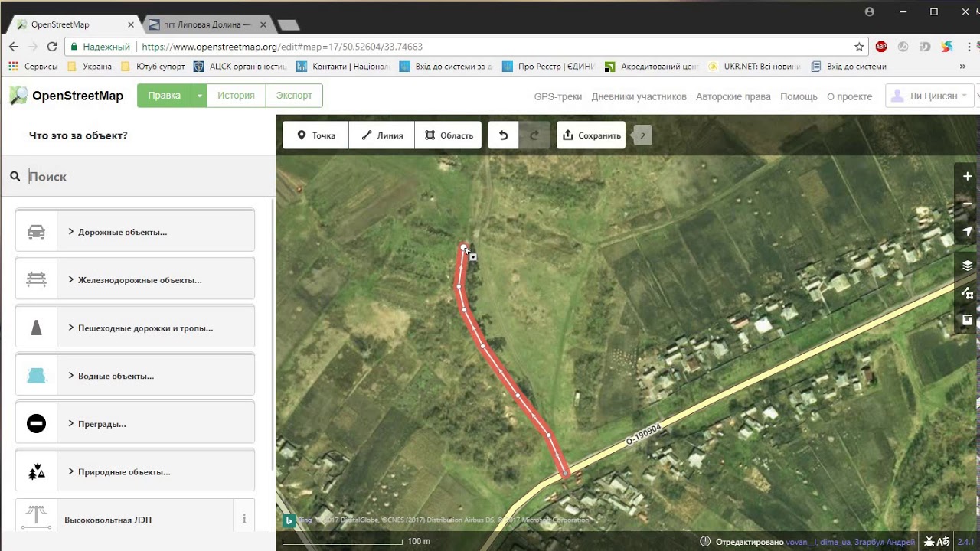980x551 pixels.
Task: Click the pending edits count badge 2
Action: click(x=642, y=135)
